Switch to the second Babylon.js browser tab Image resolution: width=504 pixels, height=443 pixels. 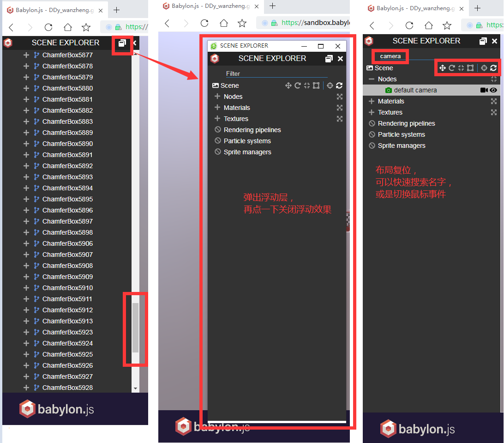(x=208, y=7)
